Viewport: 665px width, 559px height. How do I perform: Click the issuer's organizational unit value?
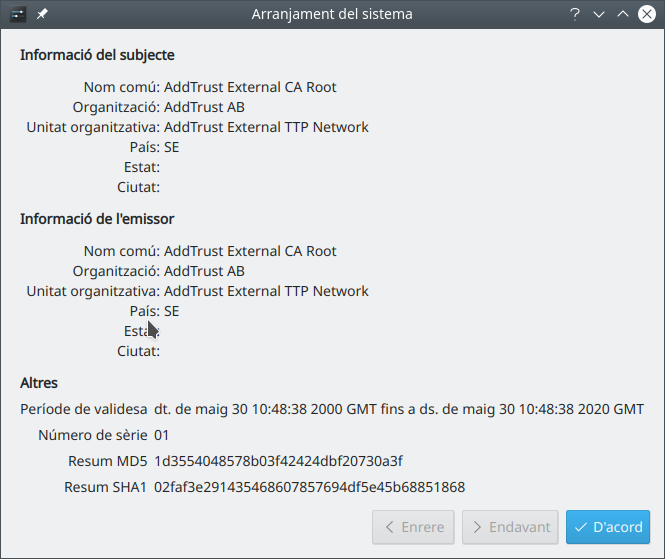point(266,291)
